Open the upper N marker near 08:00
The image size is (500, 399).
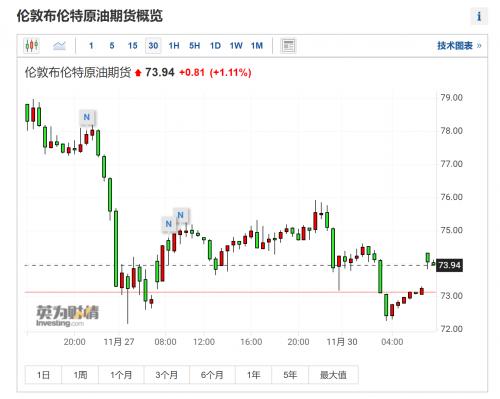click(180, 215)
